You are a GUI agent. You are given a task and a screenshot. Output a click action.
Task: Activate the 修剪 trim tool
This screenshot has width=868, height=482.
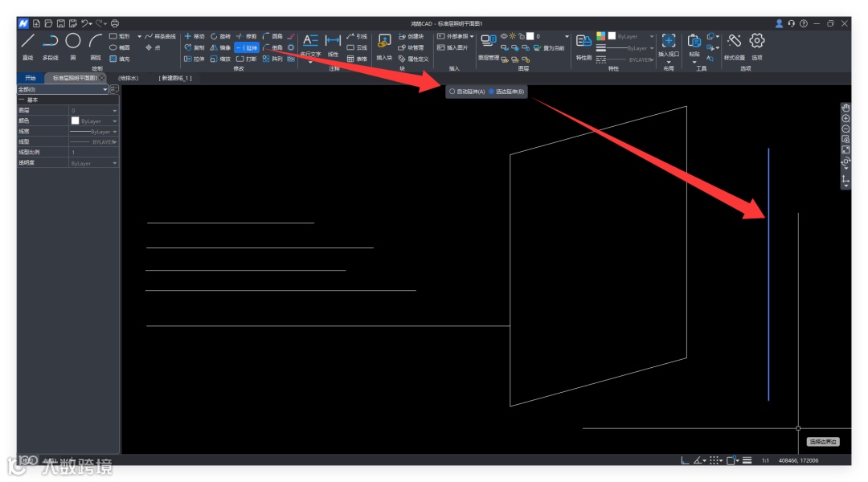tap(247, 36)
